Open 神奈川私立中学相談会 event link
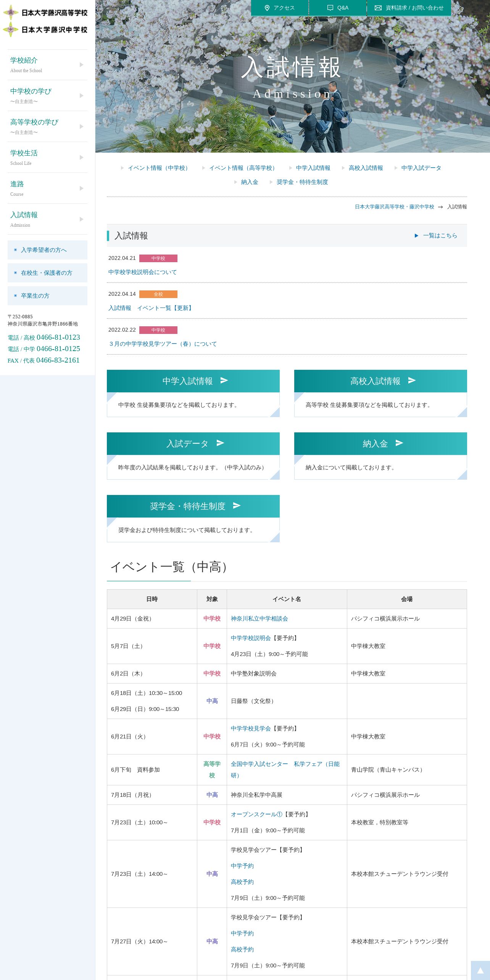The width and height of the screenshot is (490, 980). click(259, 619)
